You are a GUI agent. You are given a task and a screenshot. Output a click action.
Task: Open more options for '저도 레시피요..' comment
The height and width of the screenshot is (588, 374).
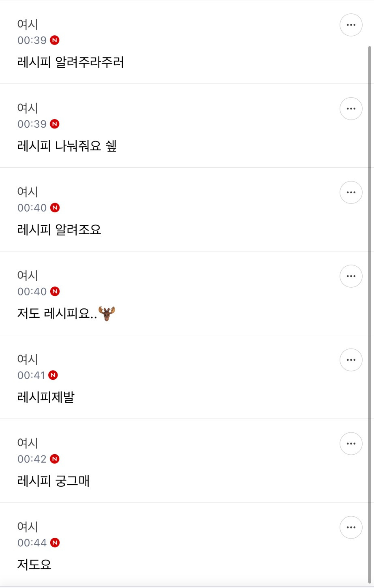350,276
